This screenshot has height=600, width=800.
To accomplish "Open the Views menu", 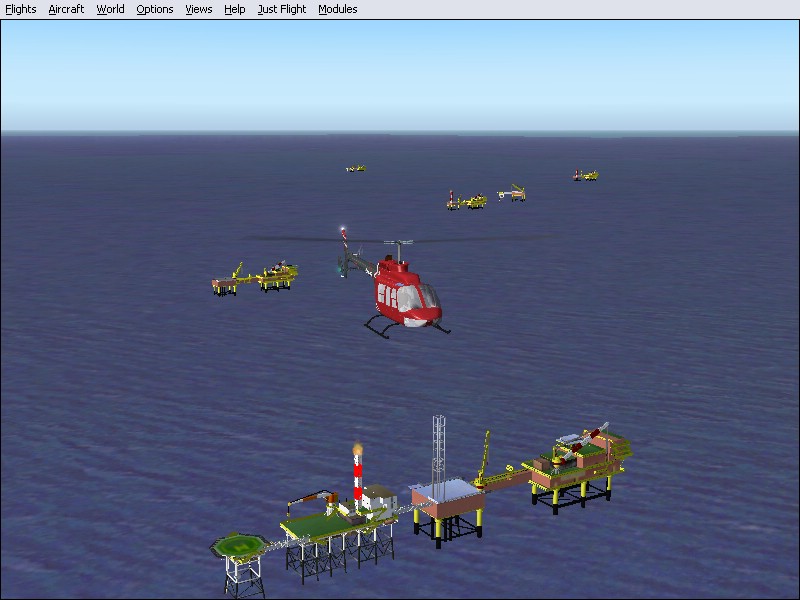I will click(198, 9).
